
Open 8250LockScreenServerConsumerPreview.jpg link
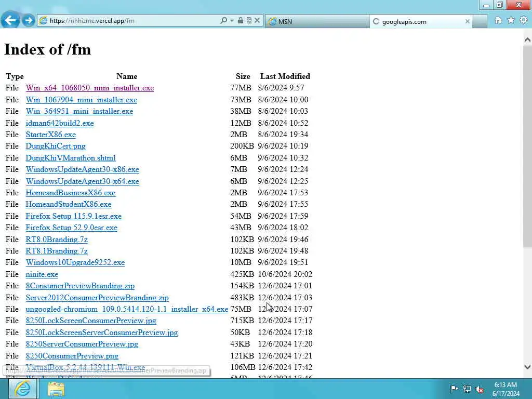tap(102, 333)
